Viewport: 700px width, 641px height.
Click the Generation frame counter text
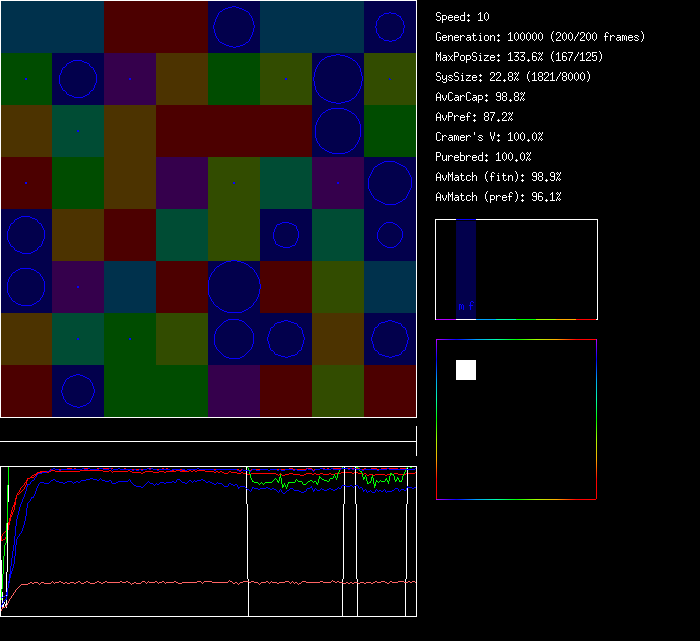click(540, 37)
